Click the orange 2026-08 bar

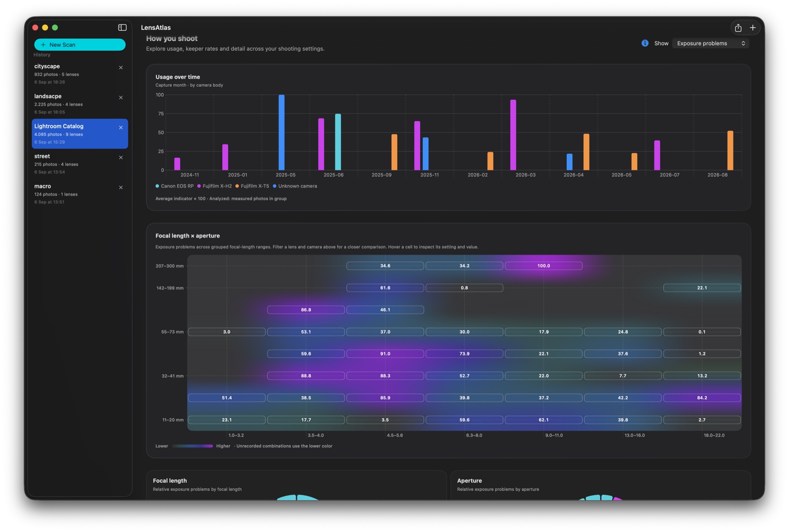coord(730,150)
